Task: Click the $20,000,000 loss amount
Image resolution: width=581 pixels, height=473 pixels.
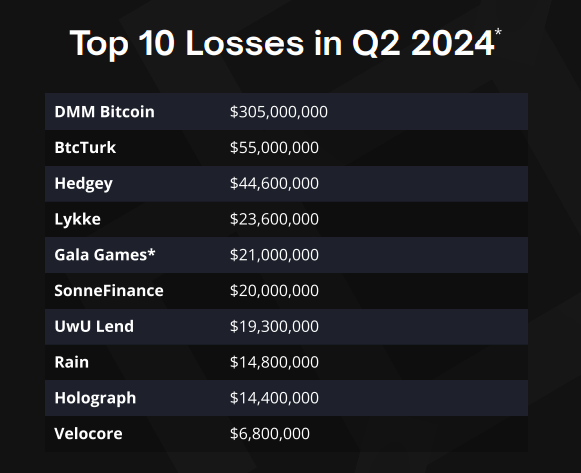Action: point(274,290)
